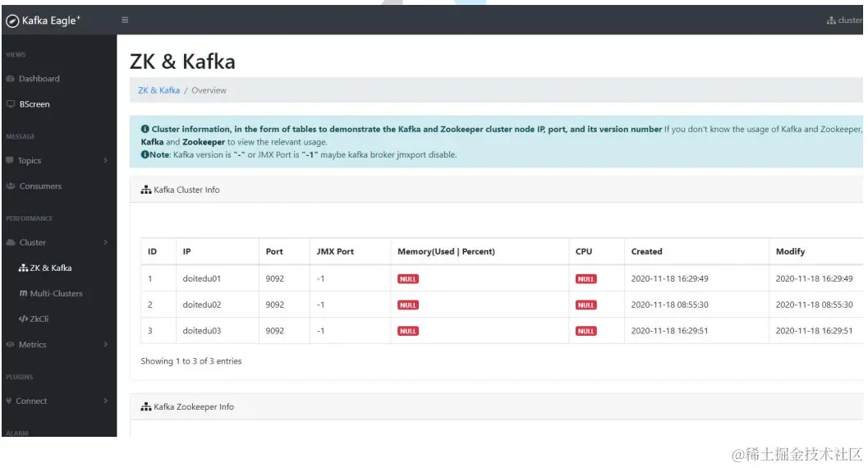The width and height of the screenshot is (868, 468).
Task: Click the Kafka Cluster Info panel title
Action: click(x=186, y=190)
